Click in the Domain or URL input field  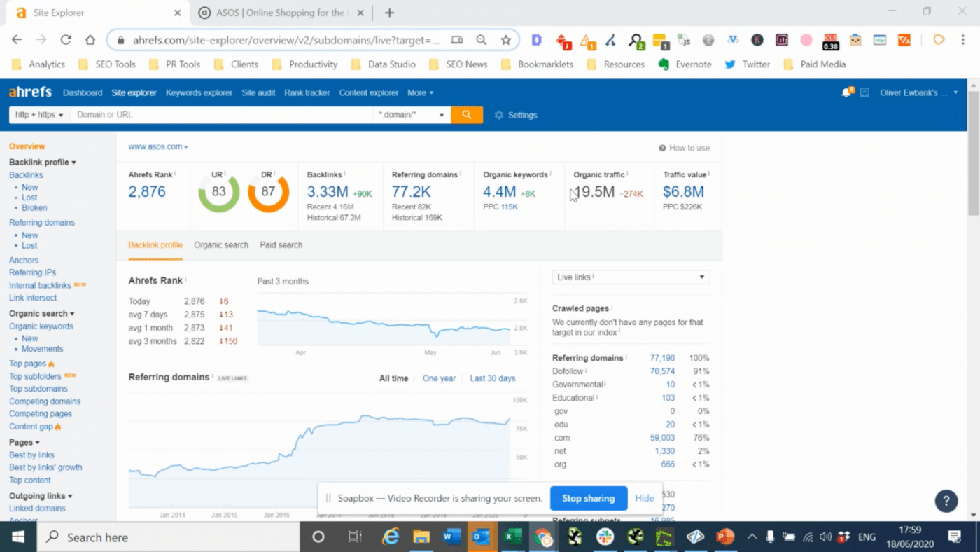[x=221, y=115]
